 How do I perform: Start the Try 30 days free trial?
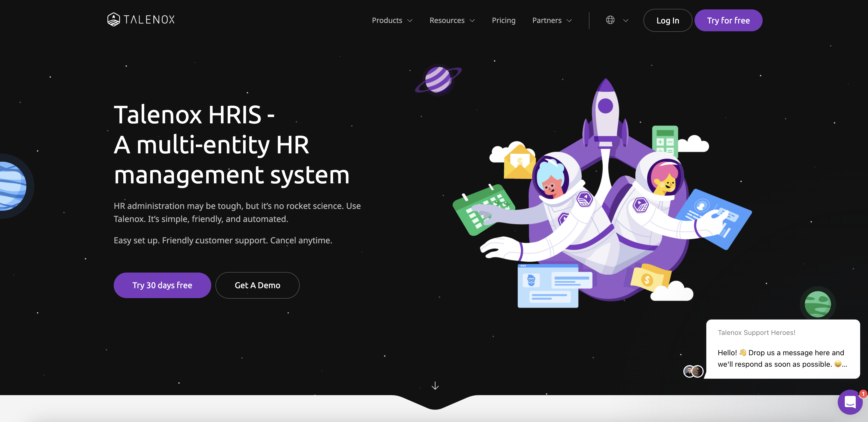tap(162, 285)
